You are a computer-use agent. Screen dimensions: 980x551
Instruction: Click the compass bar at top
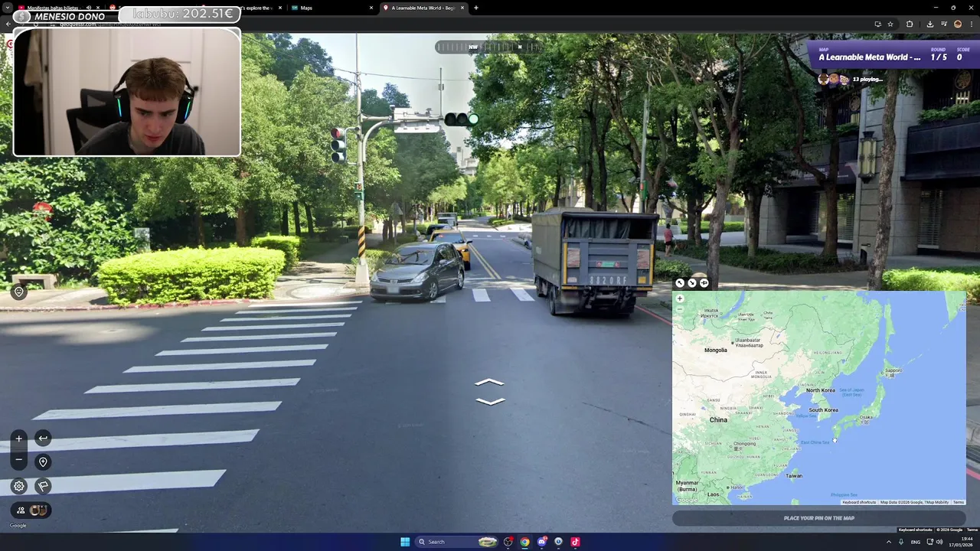click(x=490, y=47)
